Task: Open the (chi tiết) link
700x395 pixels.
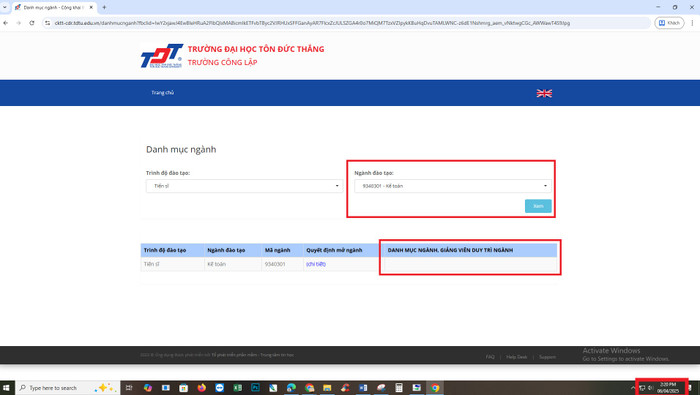Action: [316, 264]
